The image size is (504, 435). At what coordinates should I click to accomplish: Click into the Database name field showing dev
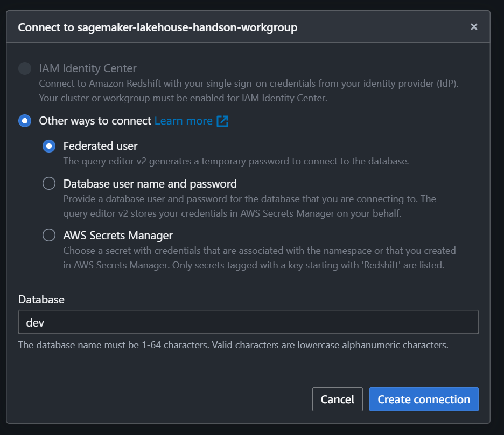pos(248,322)
